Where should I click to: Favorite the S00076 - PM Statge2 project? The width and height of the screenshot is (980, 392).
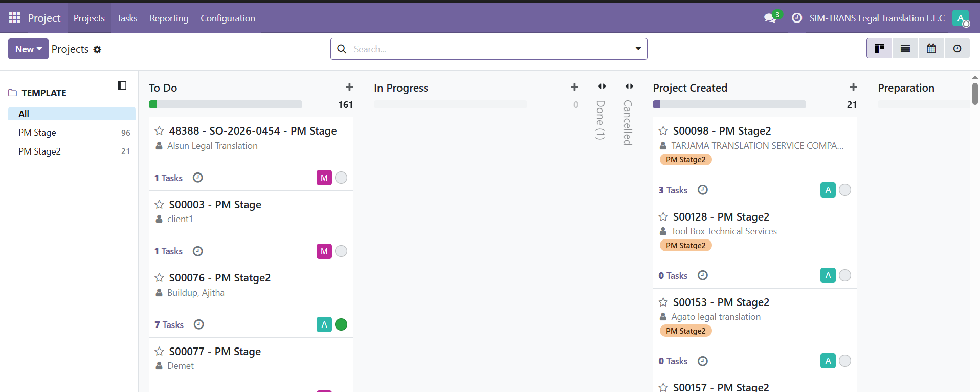click(x=160, y=278)
